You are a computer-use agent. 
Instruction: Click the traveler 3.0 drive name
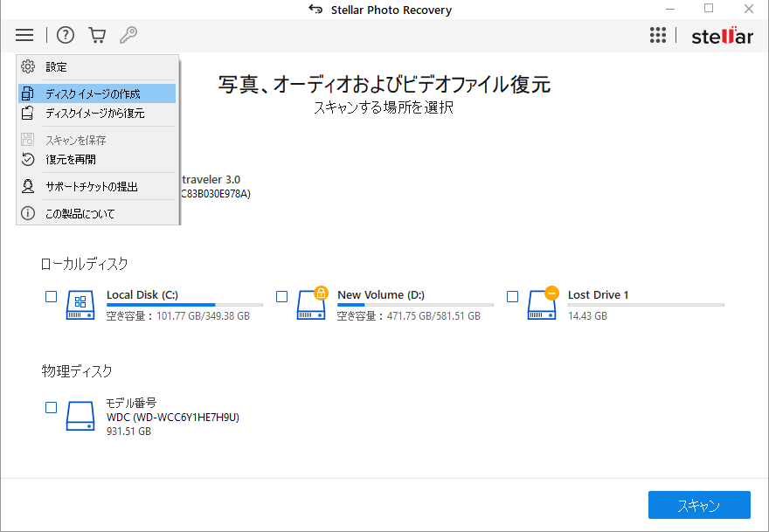[211, 179]
